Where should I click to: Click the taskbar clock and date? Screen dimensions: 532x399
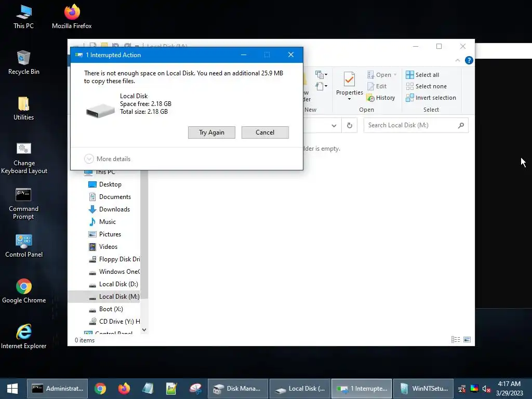click(x=509, y=389)
